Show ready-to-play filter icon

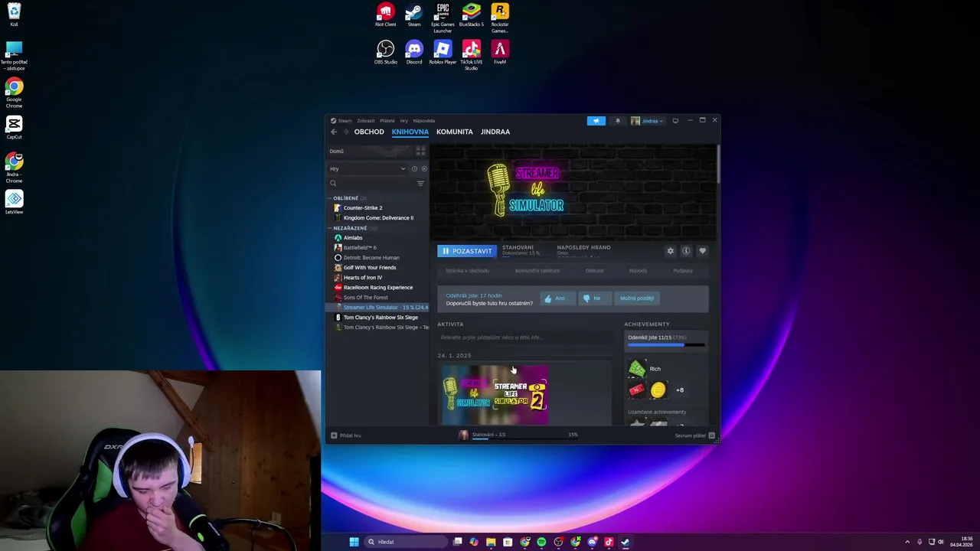[424, 168]
